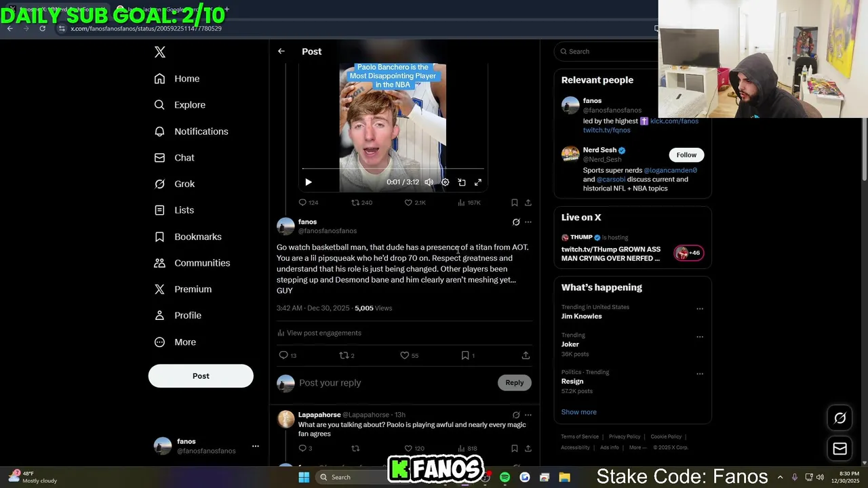Click View post engagements
The height and width of the screenshot is (488, 868).
pyautogui.click(x=319, y=333)
